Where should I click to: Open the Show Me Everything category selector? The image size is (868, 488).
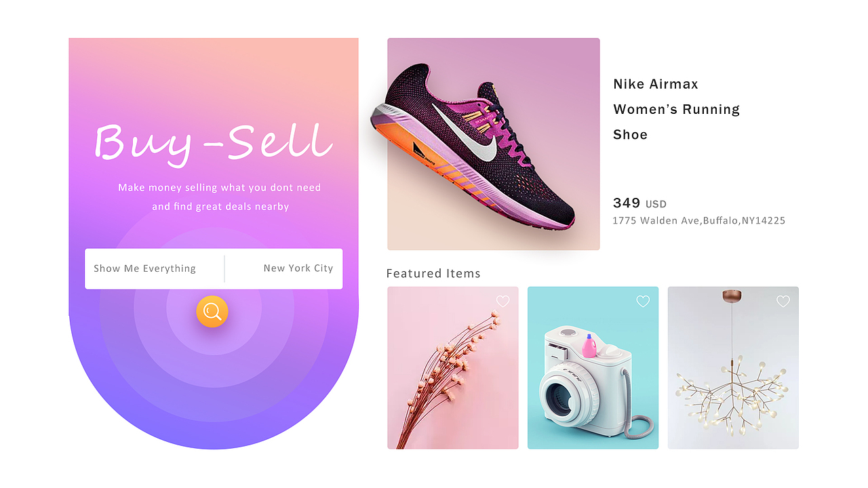(155, 268)
